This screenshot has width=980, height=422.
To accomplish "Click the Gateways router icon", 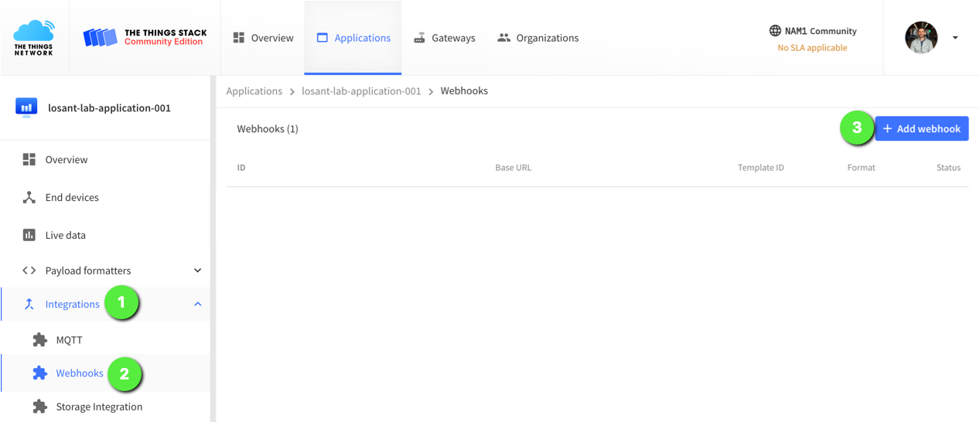I will (419, 37).
